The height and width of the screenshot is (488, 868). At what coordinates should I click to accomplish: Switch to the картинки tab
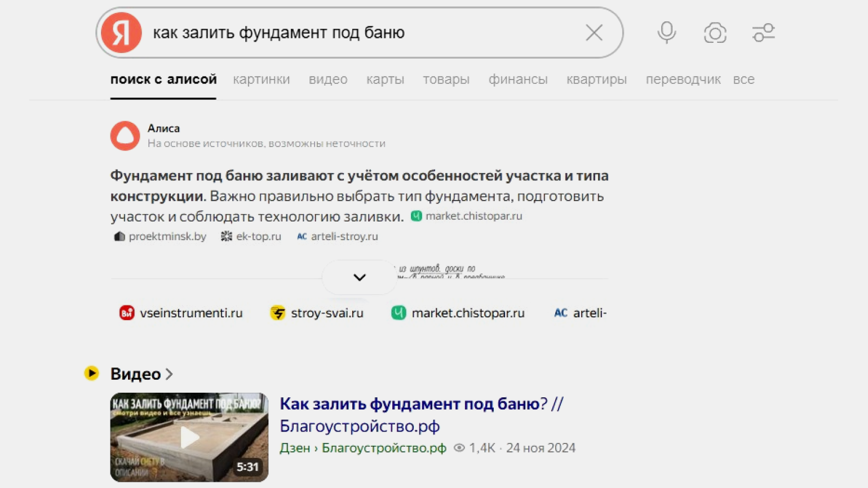tap(262, 79)
